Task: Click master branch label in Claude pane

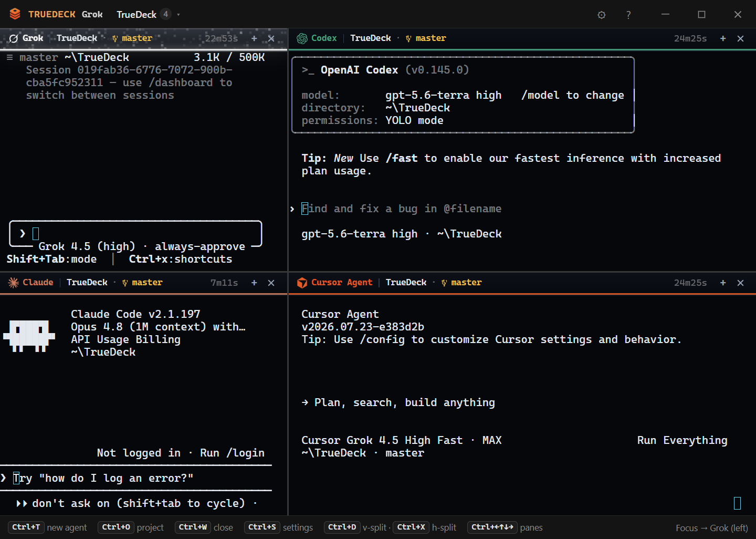Action: [142, 283]
